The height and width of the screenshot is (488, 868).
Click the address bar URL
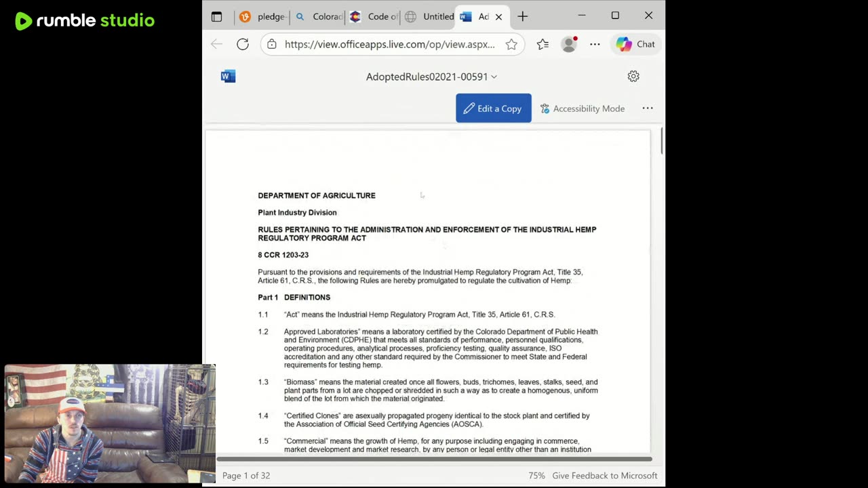(390, 44)
